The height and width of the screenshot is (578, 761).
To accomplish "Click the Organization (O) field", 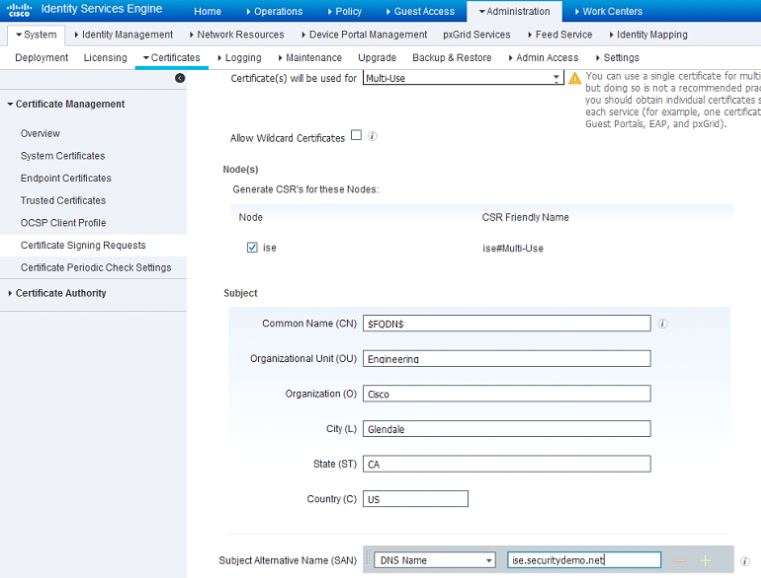I will click(x=507, y=394).
